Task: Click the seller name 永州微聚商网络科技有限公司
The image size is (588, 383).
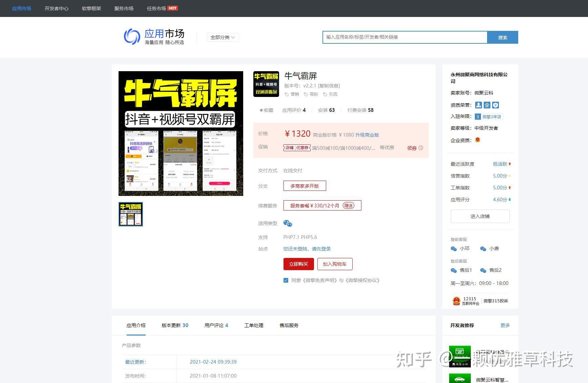Action: click(x=479, y=78)
